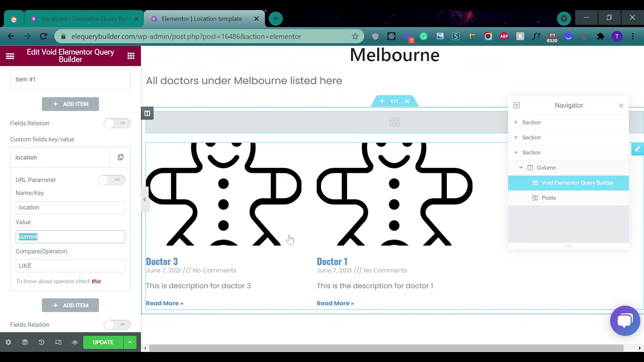
Task: Delete section with the X handle
Action: coord(407,101)
